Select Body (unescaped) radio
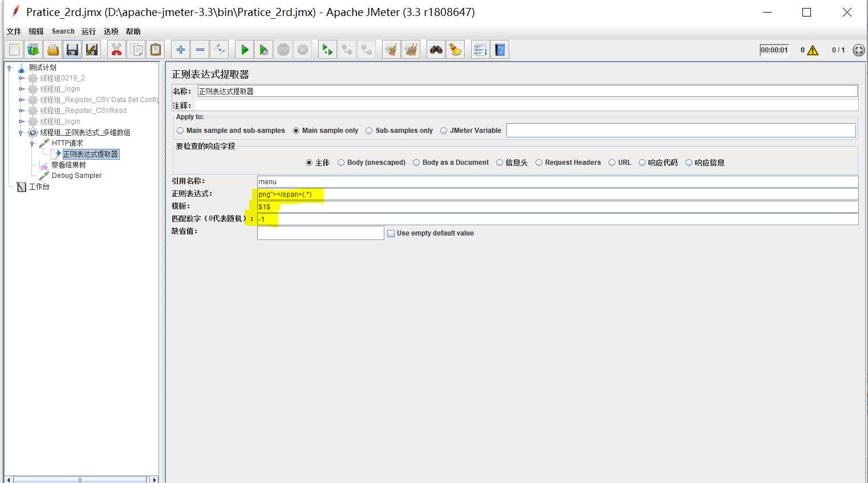This screenshot has width=868, height=483. 341,163
